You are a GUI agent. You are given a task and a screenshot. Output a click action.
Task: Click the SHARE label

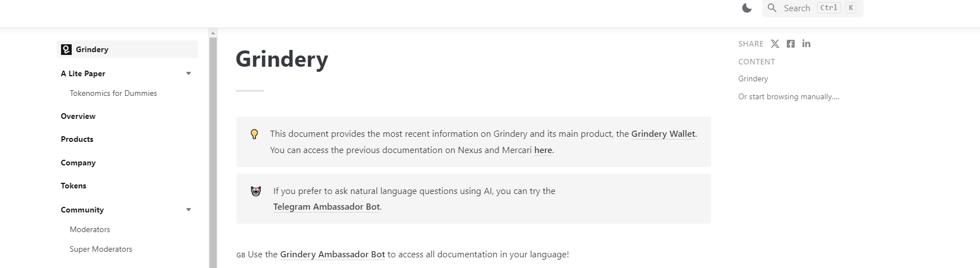pyautogui.click(x=750, y=44)
